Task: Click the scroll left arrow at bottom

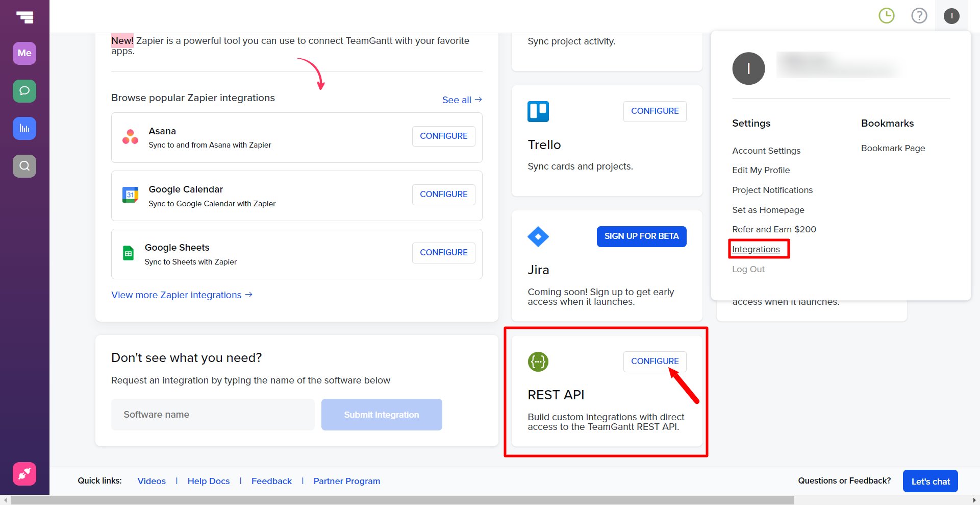Action: pyautogui.click(x=5, y=500)
